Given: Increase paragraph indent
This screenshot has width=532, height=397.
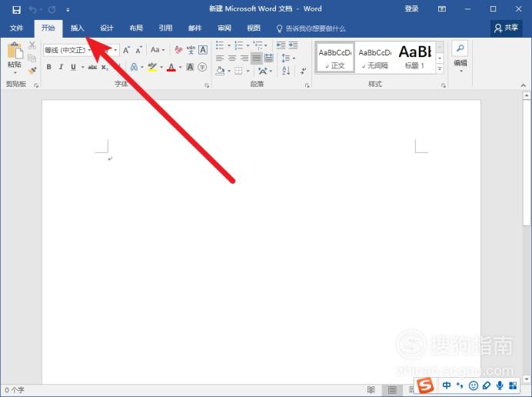Looking at the screenshot, I should click(293, 45).
